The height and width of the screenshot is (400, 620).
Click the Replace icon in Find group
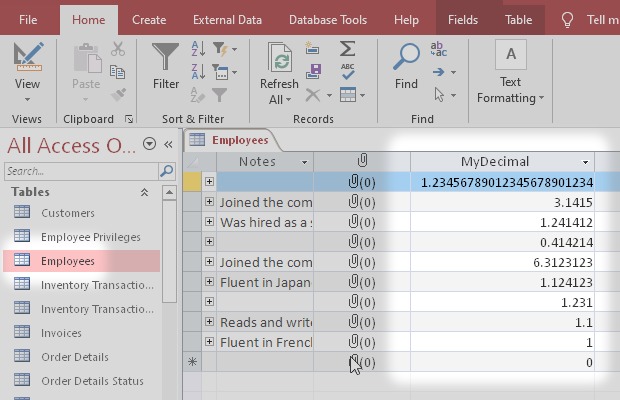pyautogui.click(x=438, y=49)
